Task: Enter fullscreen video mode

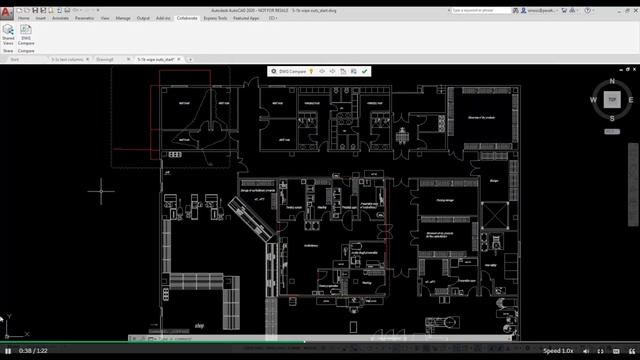Action: coord(600,351)
